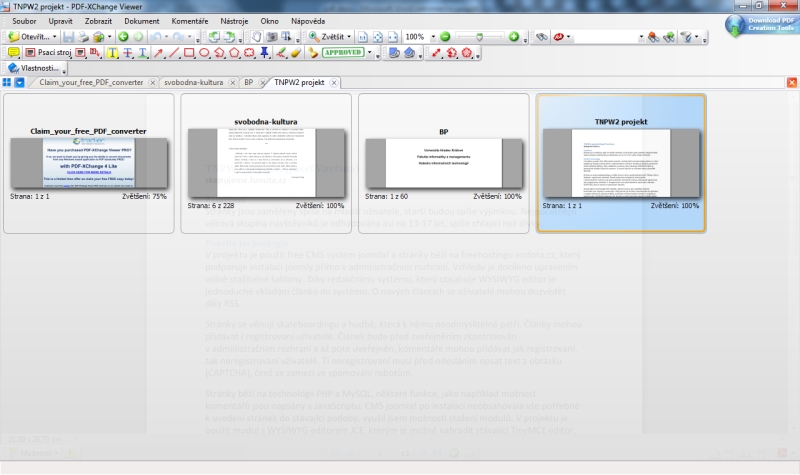Zoom in with green plus button
The image size is (800, 475).
(x=514, y=37)
